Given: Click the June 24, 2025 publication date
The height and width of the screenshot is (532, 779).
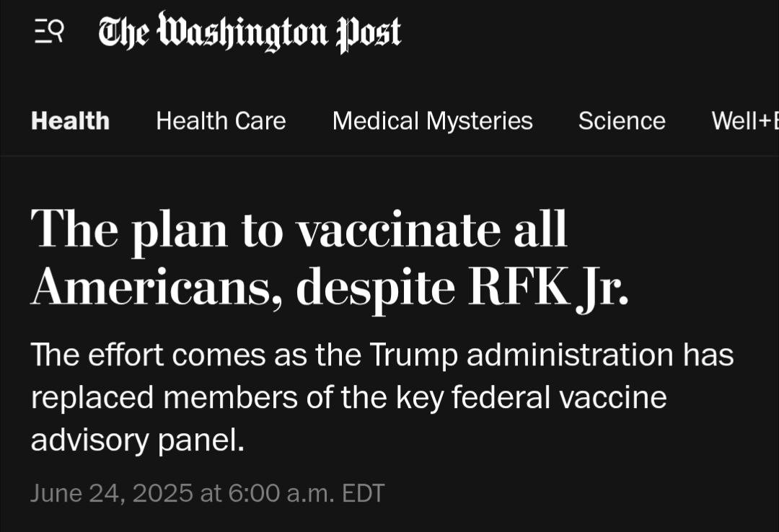Looking at the screenshot, I should (x=112, y=494).
